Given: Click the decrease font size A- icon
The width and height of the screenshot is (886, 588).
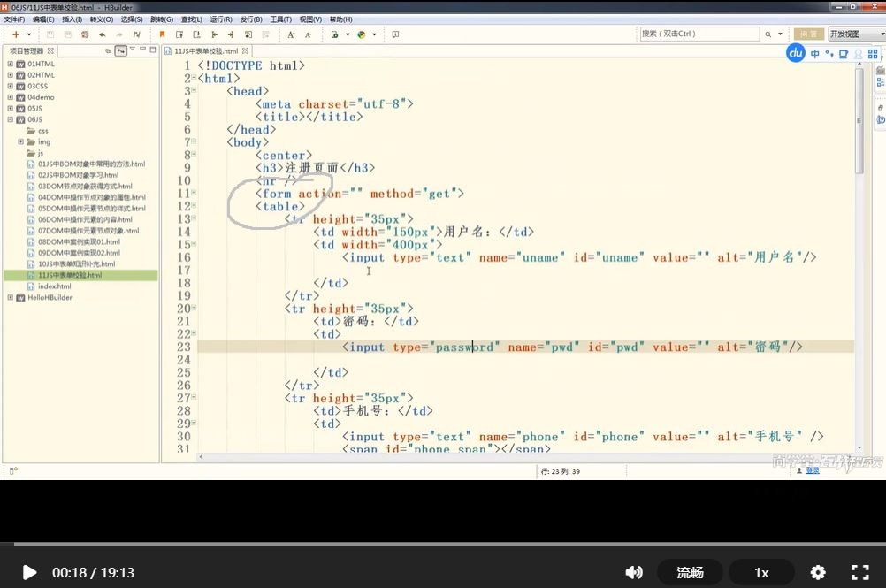Looking at the screenshot, I should coord(308,34).
